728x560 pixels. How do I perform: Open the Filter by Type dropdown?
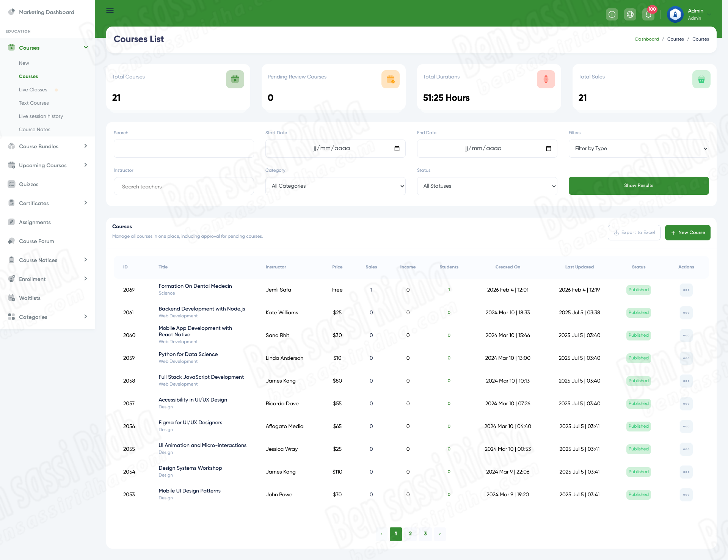(639, 149)
